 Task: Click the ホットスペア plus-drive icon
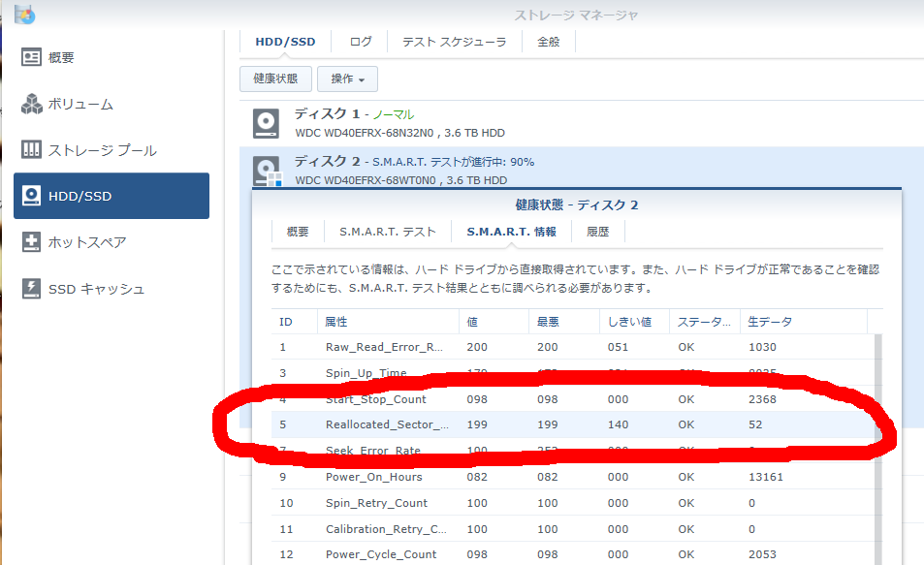point(31,242)
